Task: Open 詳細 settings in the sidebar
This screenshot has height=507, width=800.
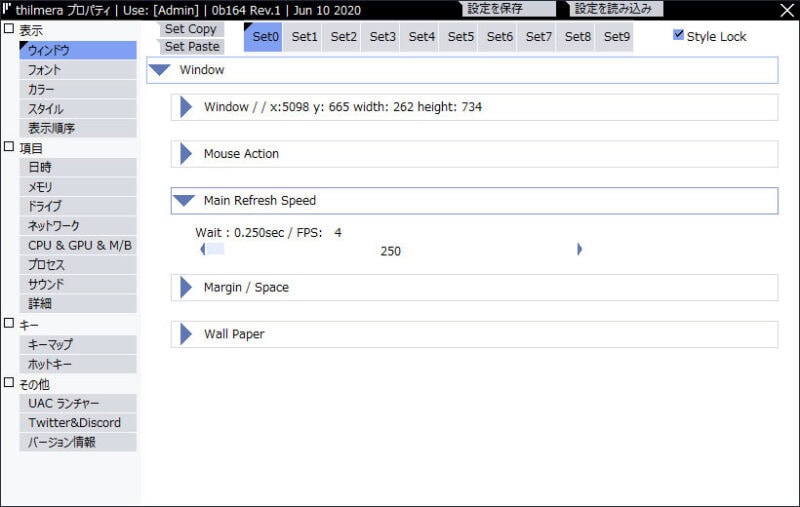Action: (78, 303)
